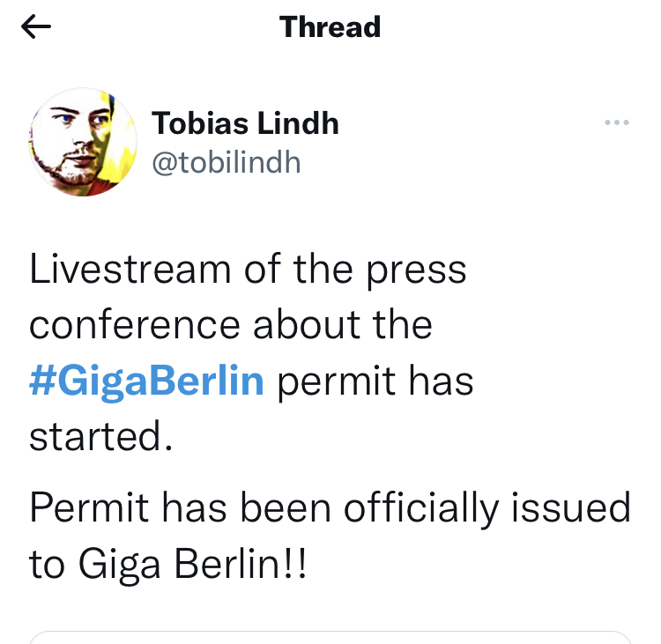Tap the word "conference" in the tweet
The image size is (661, 644).
tap(134, 325)
